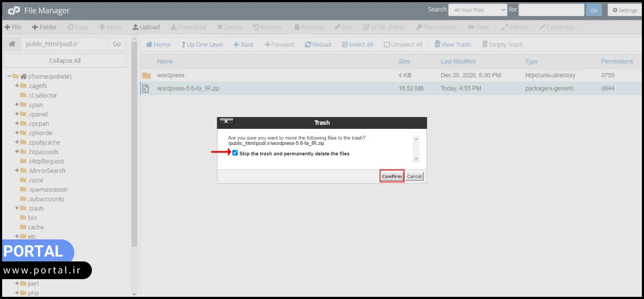Click the search text input field

tap(551, 10)
